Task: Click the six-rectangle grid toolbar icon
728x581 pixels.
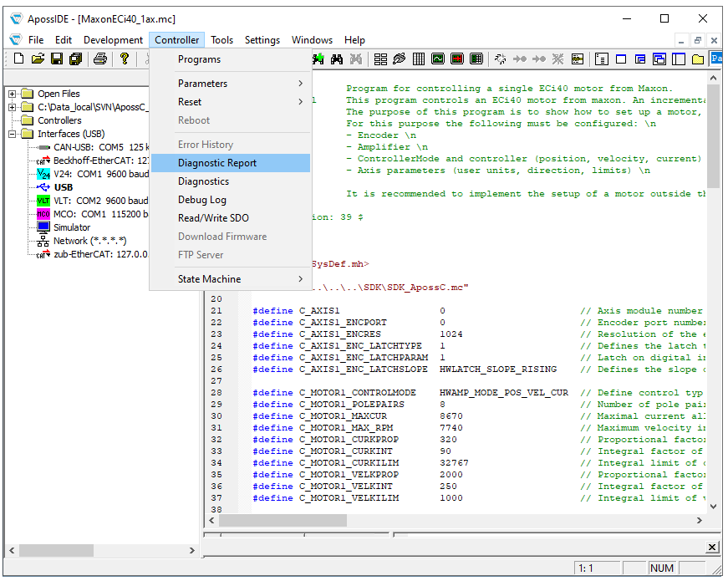Action: 380,59
